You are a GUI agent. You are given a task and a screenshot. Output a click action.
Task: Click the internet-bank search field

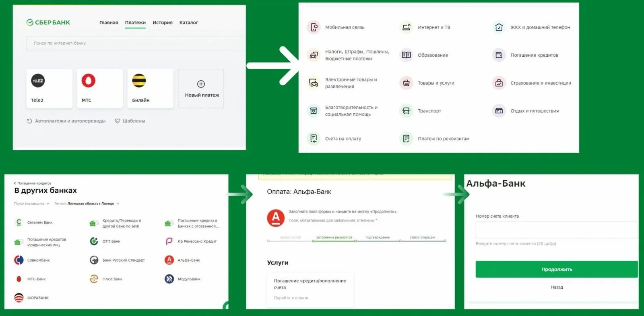coord(136,43)
